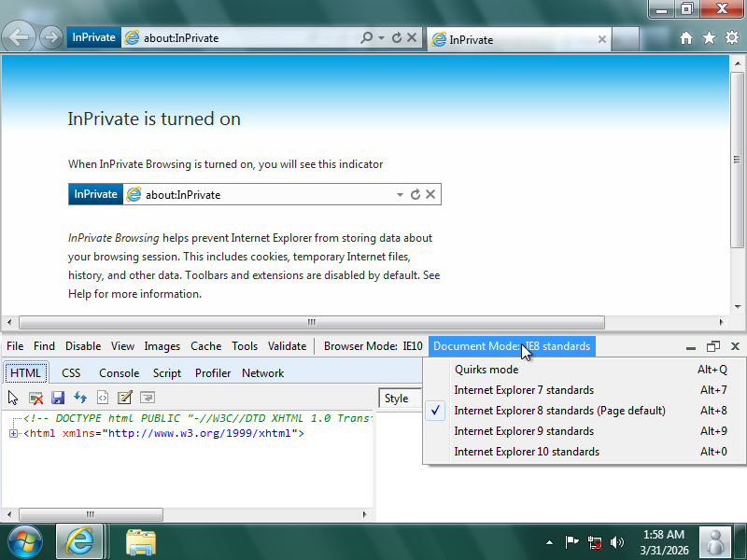Save the HTML with floppy icon

(58, 398)
